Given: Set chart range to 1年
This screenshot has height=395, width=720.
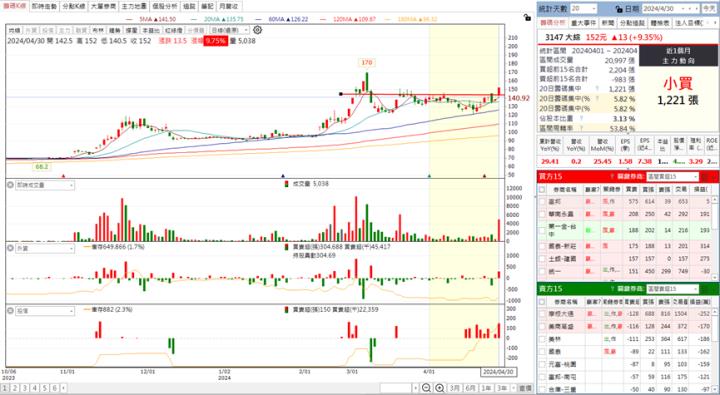Looking at the screenshot, I should (486, 388).
